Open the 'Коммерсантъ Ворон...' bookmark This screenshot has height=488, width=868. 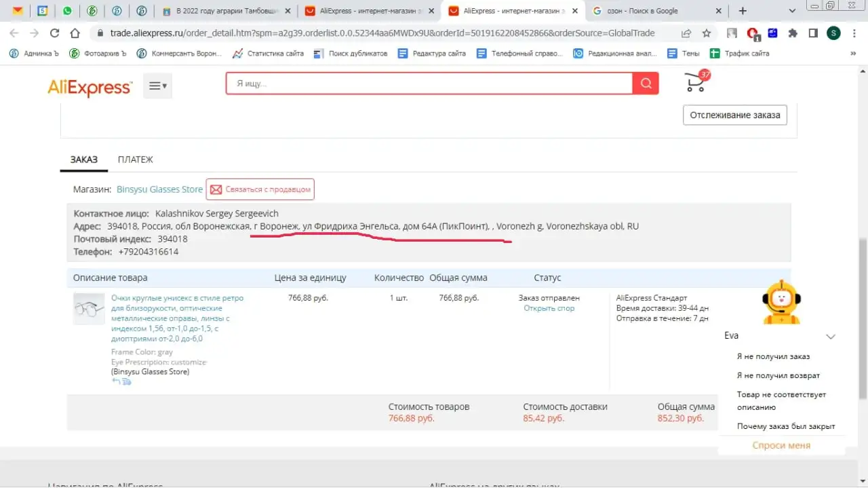coord(180,53)
